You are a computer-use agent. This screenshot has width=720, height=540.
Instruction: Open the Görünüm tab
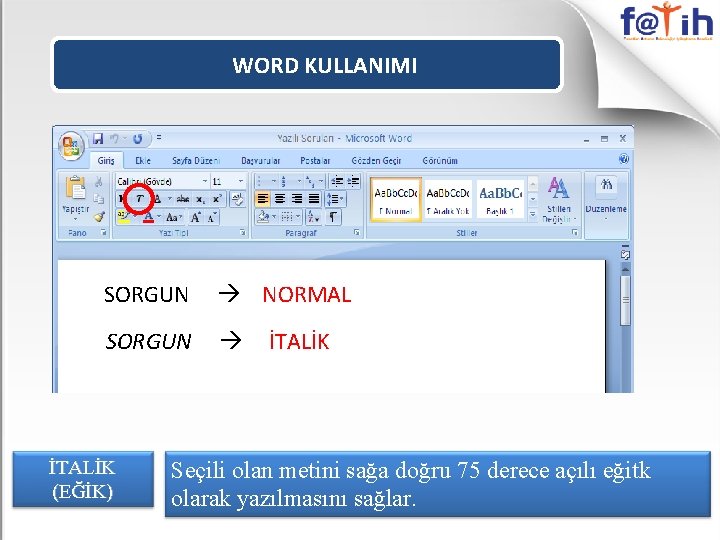tap(440, 161)
